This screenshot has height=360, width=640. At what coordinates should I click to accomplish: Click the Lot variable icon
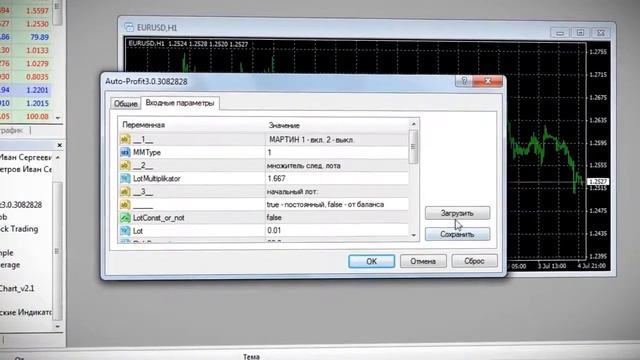pyautogui.click(x=125, y=231)
